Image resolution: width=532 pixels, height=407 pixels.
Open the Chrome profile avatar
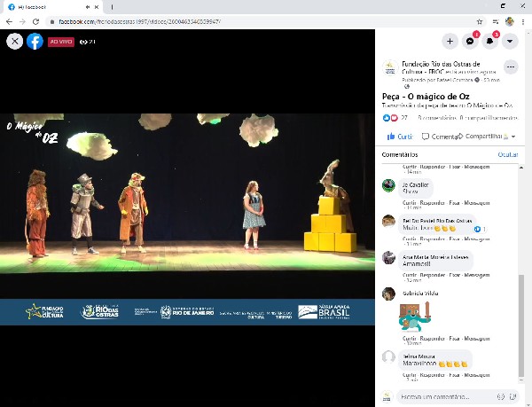coord(509,21)
